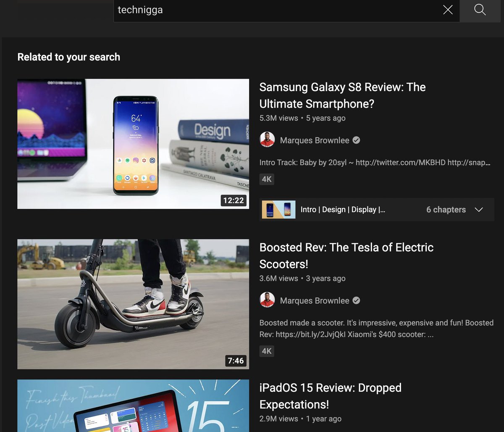This screenshot has height=432, width=504.
Task: Click the 'Intro Track: Baby by 20syl' description
Action: 375,163
